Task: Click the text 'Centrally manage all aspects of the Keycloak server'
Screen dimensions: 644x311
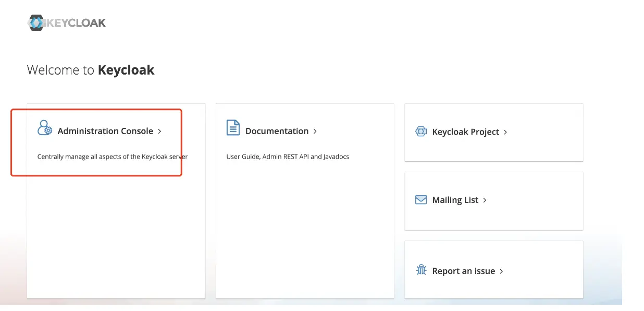Action: [x=113, y=157]
